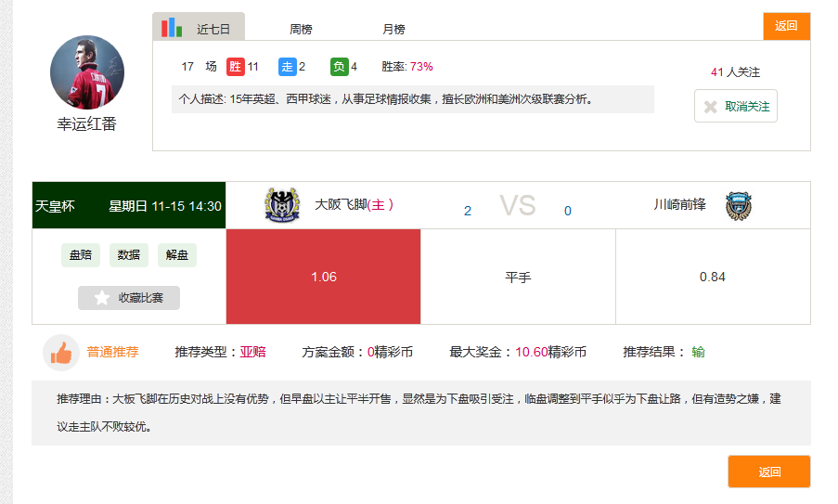Open the 解盘 analysis view
This screenshot has height=504, width=838.
pyautogui.click(x=176, y=255)
